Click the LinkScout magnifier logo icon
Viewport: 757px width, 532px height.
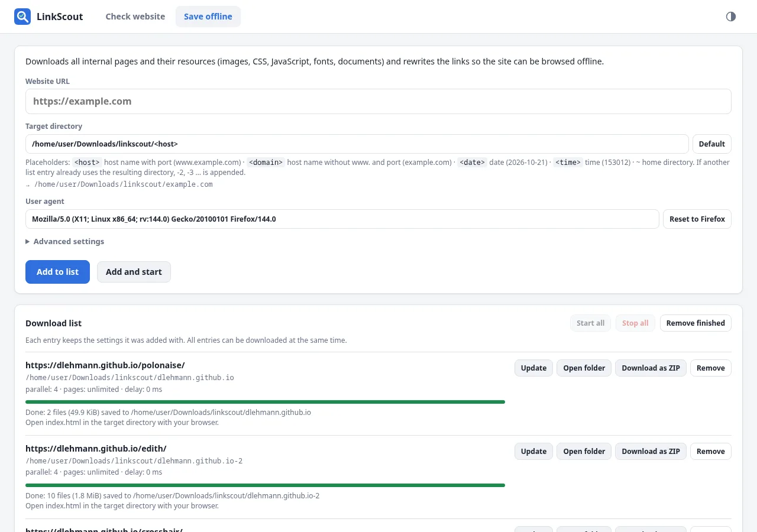pyautogui.click(x=22, y=17)
